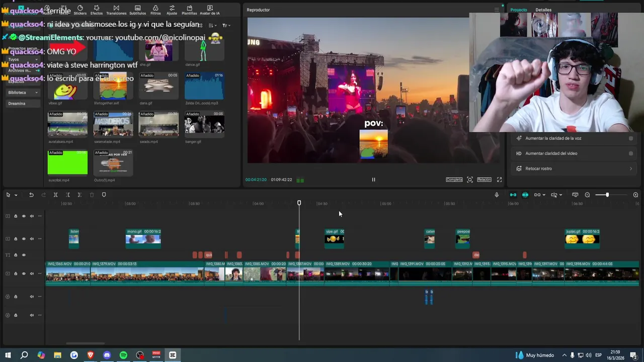This screenshot has width=644, height=362.
Task: Open the selection tool dropdown arrow
Action: coord(16,195)
